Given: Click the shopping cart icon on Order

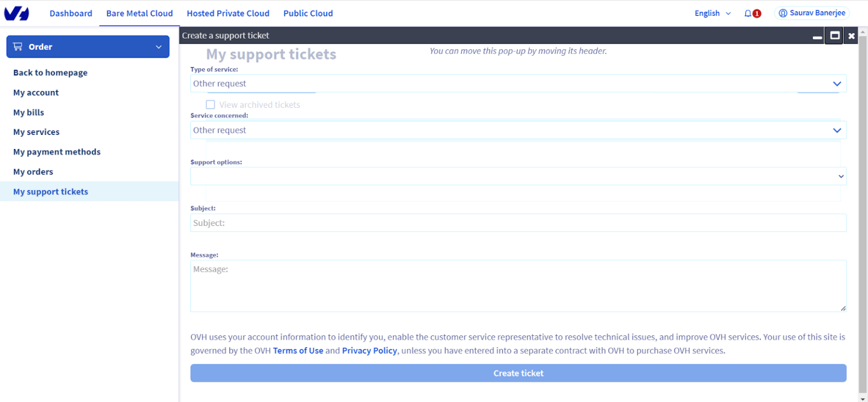Looking at the screenshot, I should [18, 46].
